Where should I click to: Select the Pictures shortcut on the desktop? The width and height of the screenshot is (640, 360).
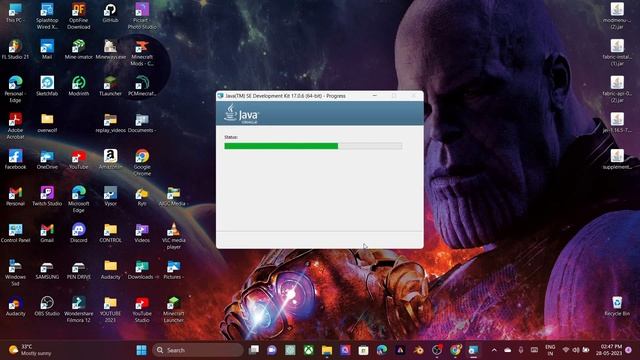point(173,269)
